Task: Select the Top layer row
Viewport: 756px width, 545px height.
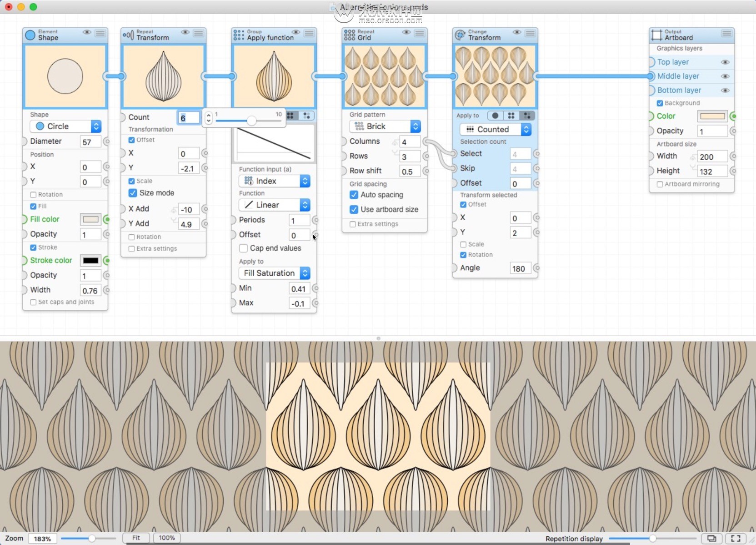Action: 691,62
